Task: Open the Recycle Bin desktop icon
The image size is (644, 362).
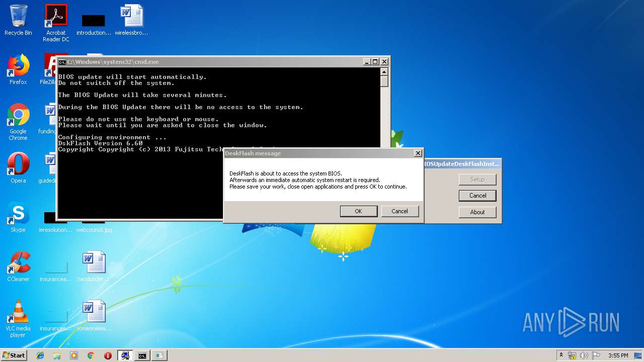Action: click(x=18, y=20)
